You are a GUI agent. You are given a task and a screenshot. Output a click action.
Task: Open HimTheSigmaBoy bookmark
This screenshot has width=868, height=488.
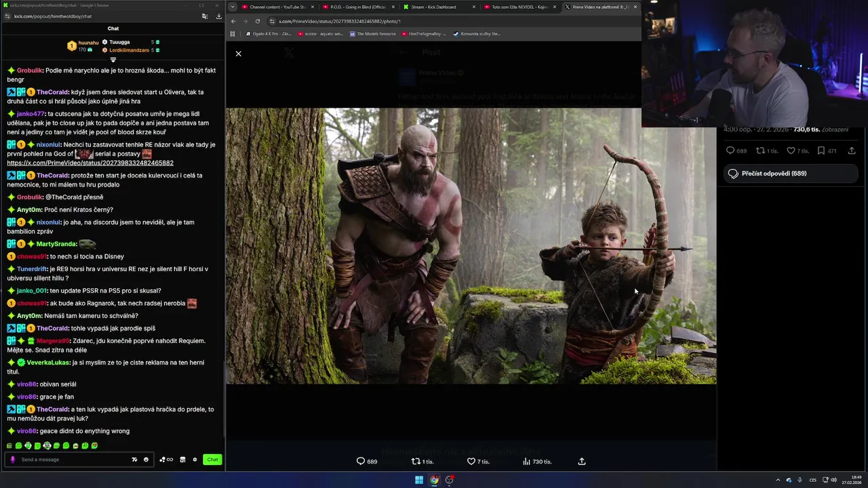[x=424, y=34]
